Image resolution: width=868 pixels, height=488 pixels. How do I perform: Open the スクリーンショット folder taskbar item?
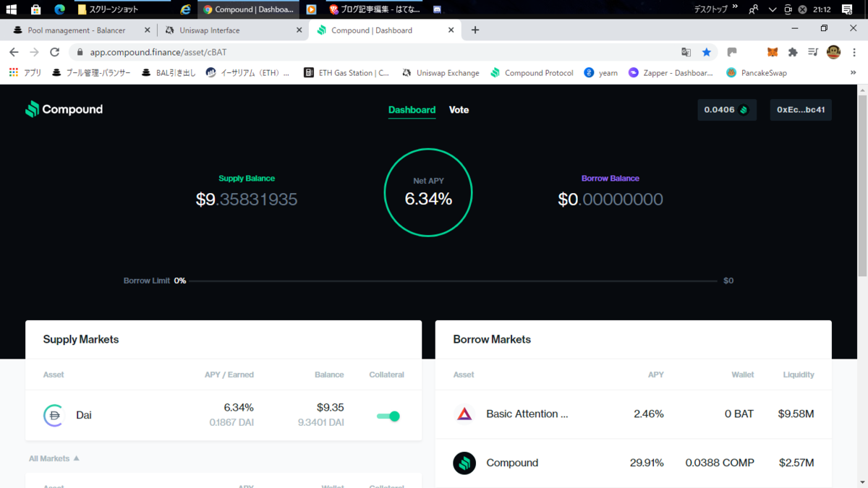click(123, 9)
